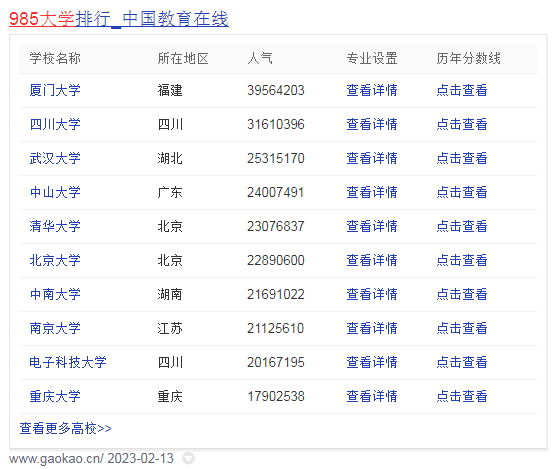Open 南京大学 school link
The height and width of the screenshot is (469, 557).
55,328
